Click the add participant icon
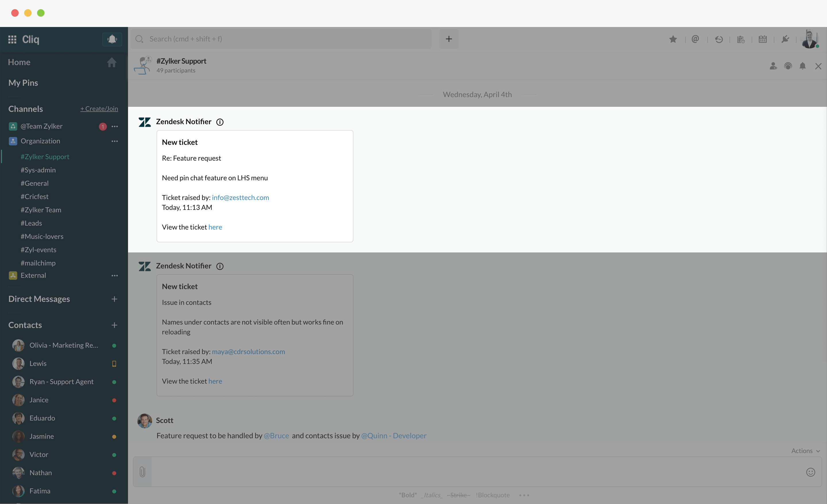Screen dimensions: 827x504 pyautogui.click(x=773, y=66)
